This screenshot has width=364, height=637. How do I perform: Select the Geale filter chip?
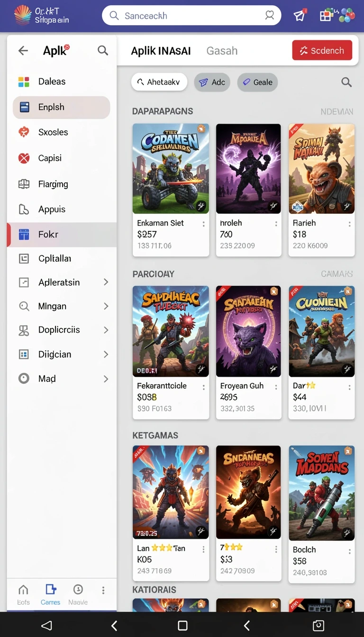(x=257, y=82)
